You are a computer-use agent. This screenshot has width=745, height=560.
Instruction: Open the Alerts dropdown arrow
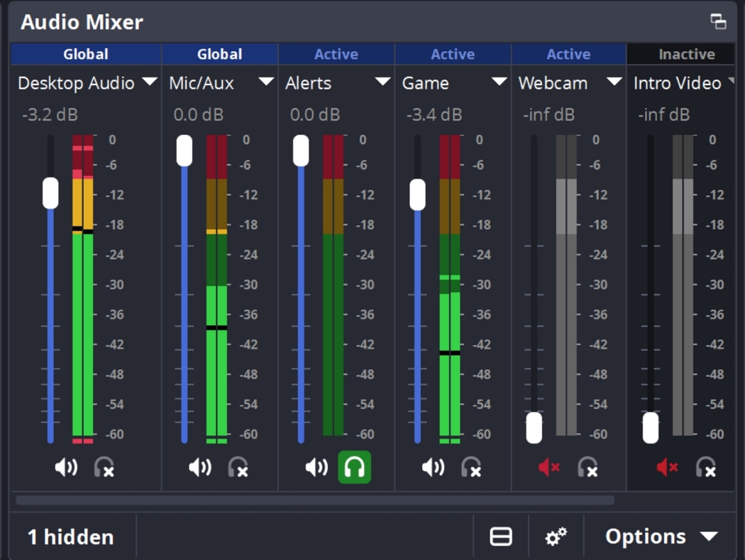pyautogui.click(x=382, y=82)
